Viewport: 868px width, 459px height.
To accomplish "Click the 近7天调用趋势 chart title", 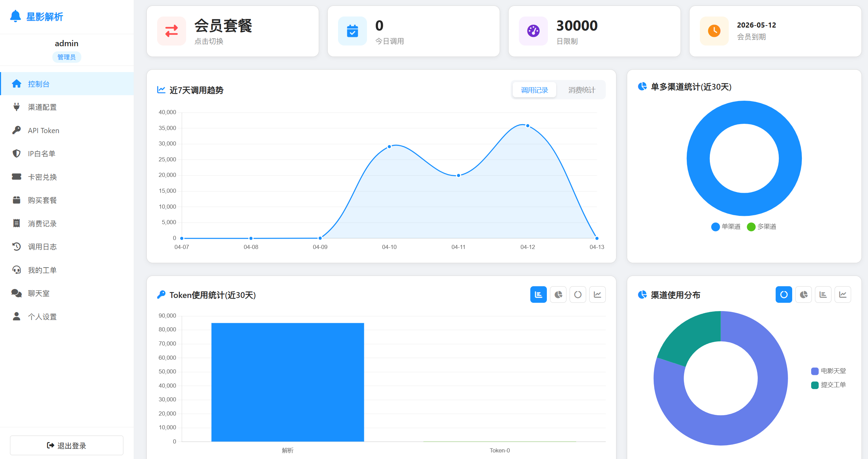I will pyautogui.click(x=196, y=90).
